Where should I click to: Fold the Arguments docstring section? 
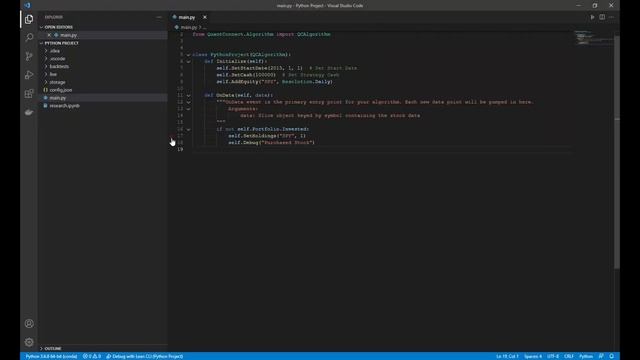(189, 109)
